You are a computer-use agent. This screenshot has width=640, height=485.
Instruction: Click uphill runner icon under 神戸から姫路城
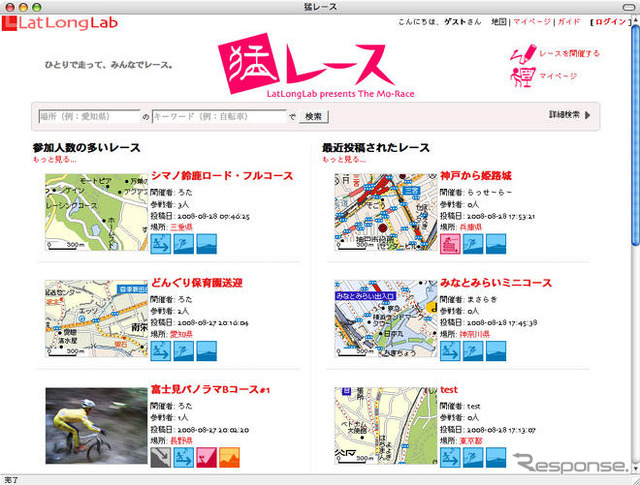pyautogui.click(x=473, y=244)
